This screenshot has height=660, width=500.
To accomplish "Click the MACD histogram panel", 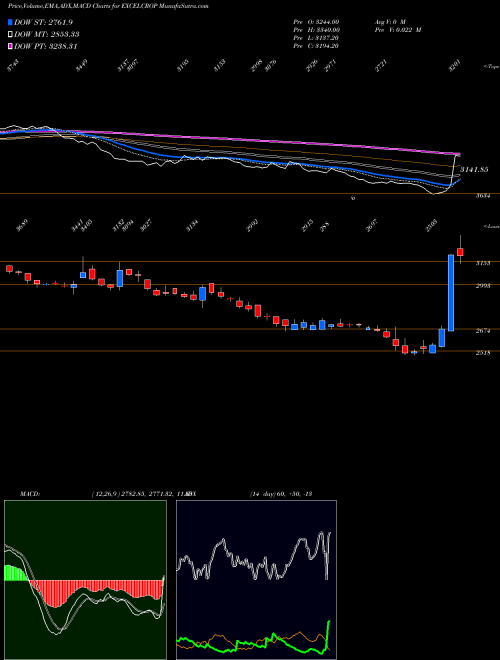I will click(x=85, y=580).
